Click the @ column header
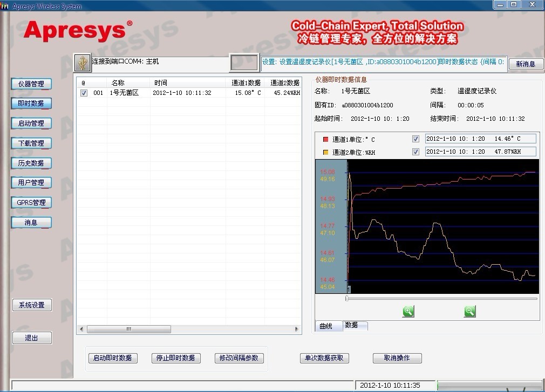545x392 pixels. click(92, 83)
